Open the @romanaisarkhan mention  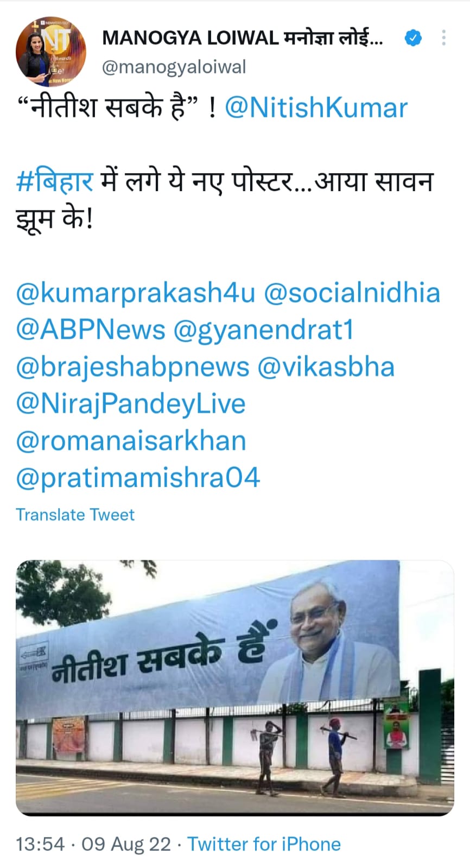131,441
